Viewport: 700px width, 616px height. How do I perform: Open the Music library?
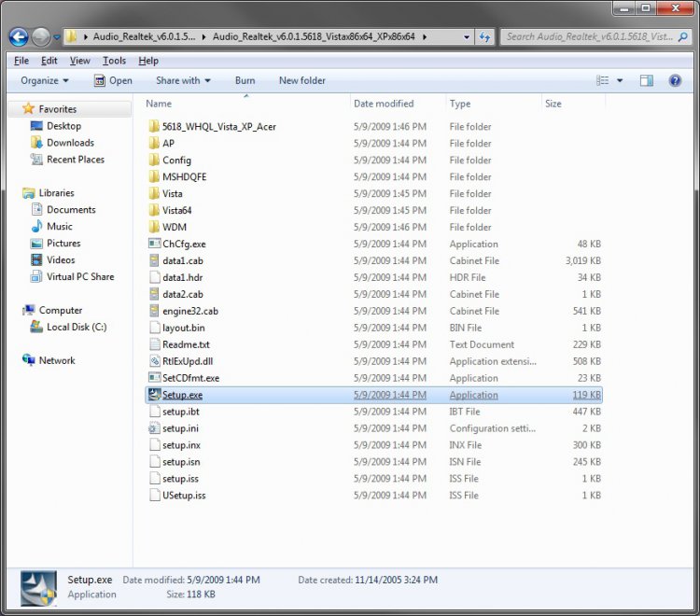[x=60, y=226]
